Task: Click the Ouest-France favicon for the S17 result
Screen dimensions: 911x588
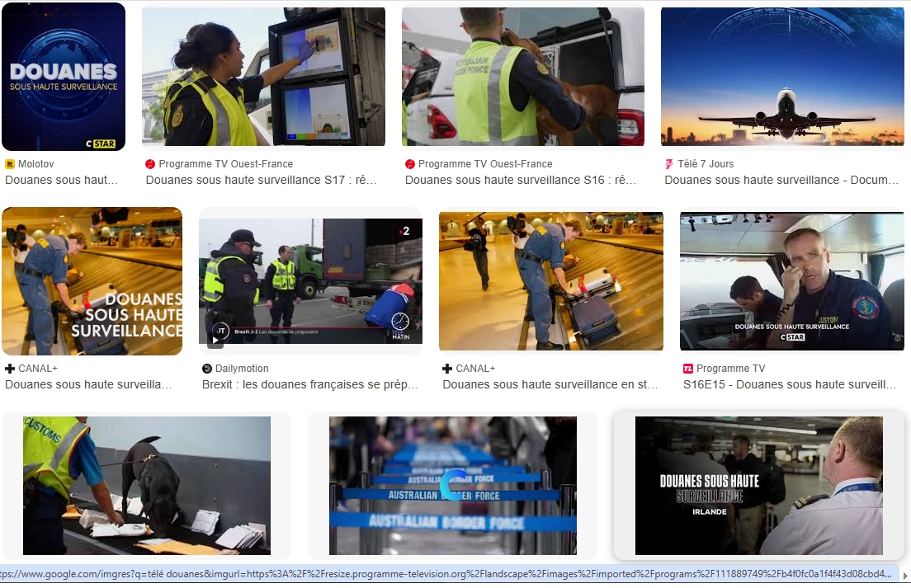Action: point(150,164)
